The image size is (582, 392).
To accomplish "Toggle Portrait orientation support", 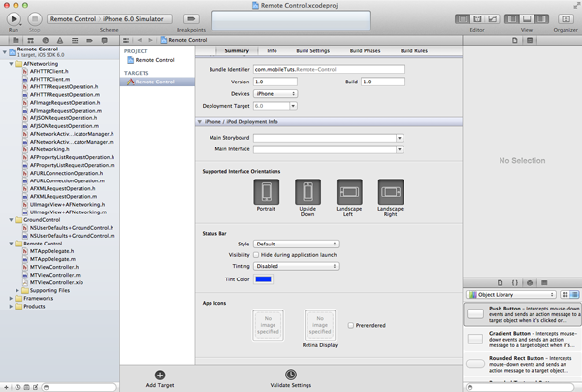I will pyautogui.click(x=266, y=191).
